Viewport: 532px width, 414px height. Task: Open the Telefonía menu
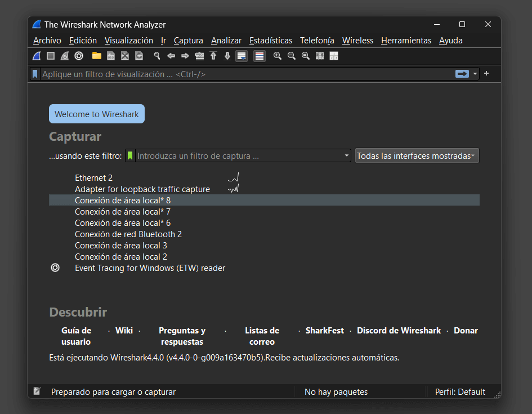(318, 41)
